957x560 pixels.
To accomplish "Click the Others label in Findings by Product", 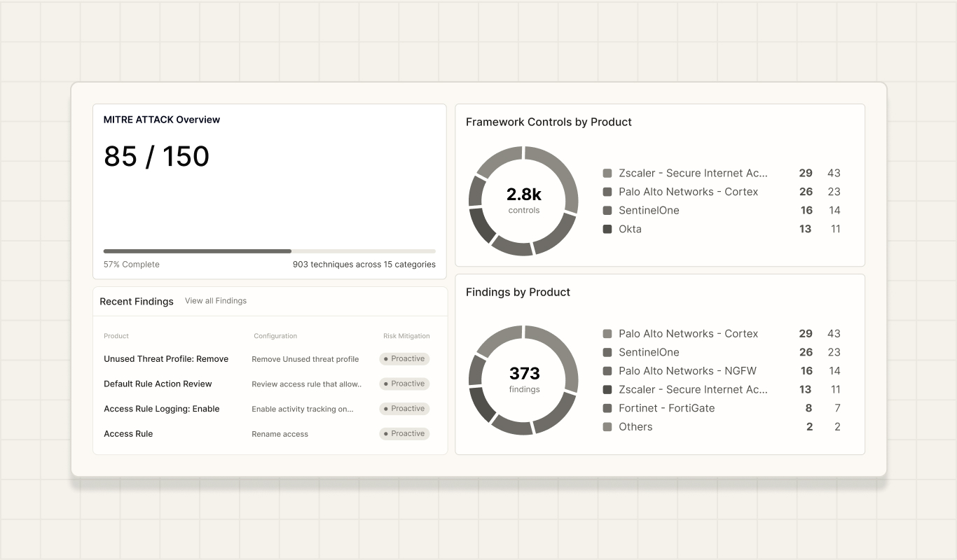I will coord(635,427).
